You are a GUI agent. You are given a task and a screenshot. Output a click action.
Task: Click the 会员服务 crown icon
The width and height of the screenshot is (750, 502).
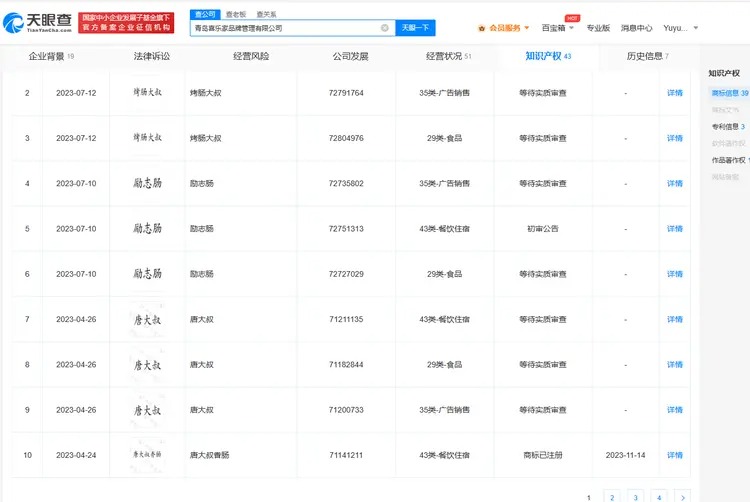point(482,28)
